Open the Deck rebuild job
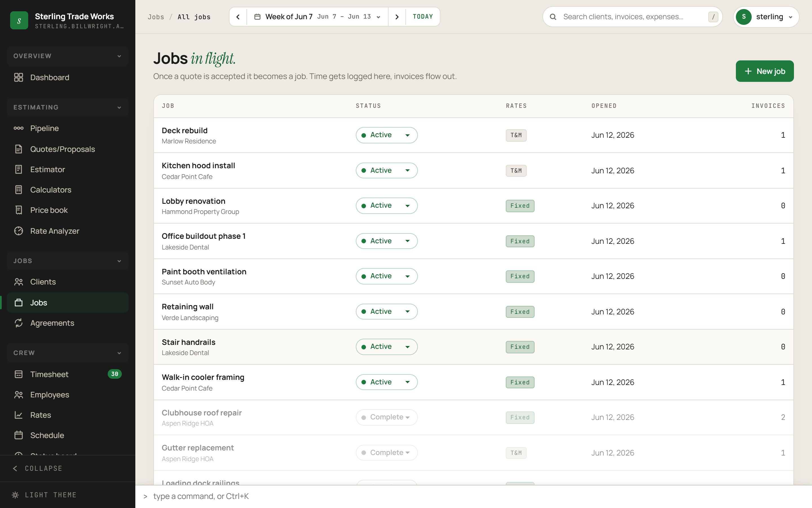The image size is (812, 508). pos(185,131)
